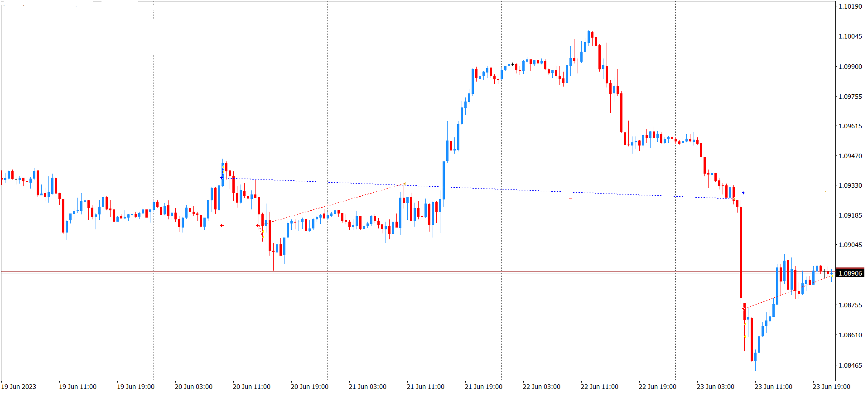
Task: Click the 22 Jun 19:00 time label
Action: coord(657,387)
